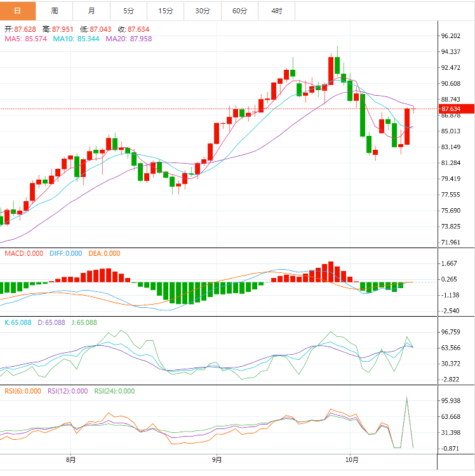Switch to the 周 weekly chart tab
475x476 pixels.
tap(55, 11)
